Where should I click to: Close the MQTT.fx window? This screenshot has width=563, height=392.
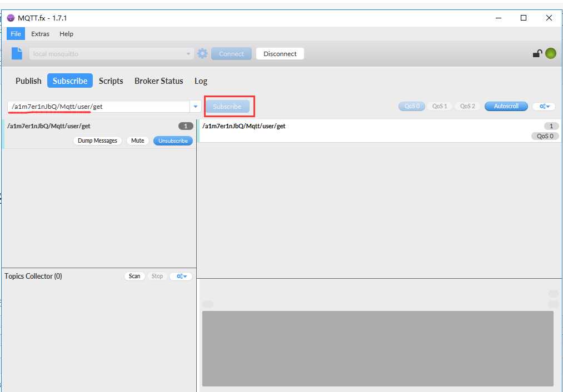[549, 18]
